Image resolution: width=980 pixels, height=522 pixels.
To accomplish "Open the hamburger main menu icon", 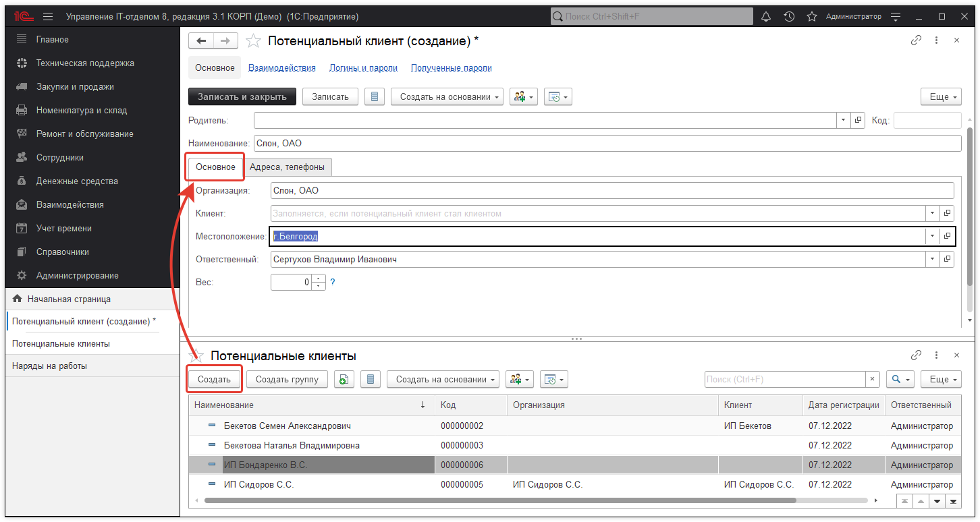I will (47, 16).
